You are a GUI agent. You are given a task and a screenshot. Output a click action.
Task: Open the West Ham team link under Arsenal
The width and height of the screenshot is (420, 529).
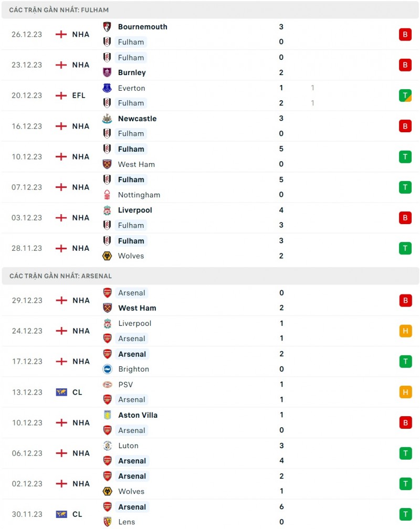pyautogui.click(x=137, y=308)
